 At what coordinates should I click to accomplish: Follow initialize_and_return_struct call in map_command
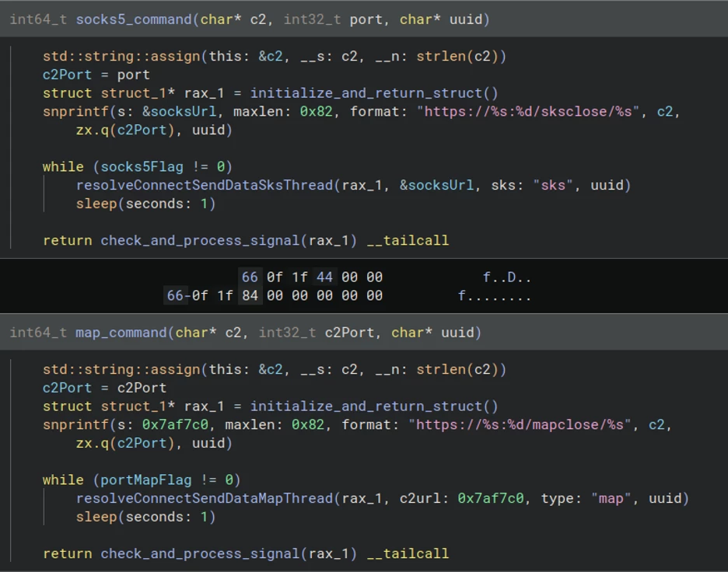coord(367,406)
